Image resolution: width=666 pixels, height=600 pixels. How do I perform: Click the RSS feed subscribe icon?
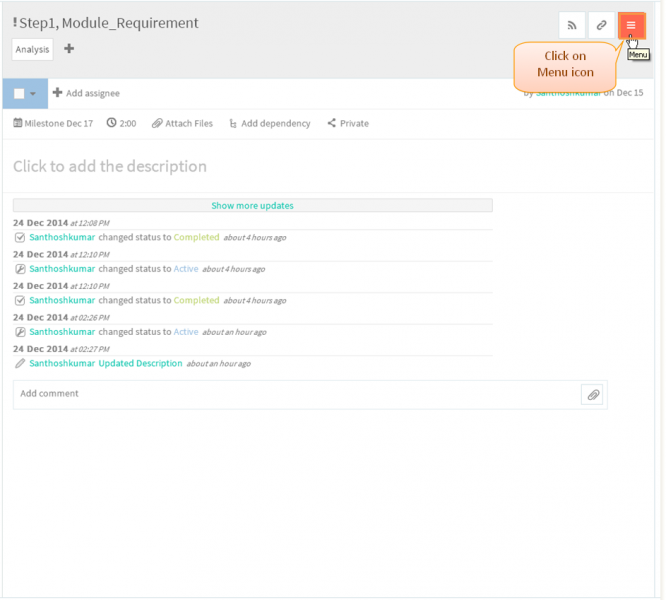tap(572, 25)
